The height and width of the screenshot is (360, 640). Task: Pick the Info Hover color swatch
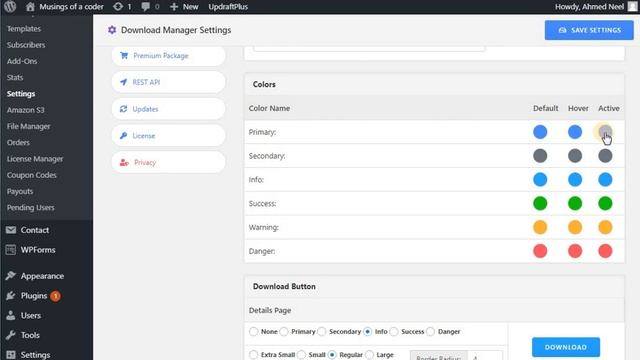tap(575, 180)
